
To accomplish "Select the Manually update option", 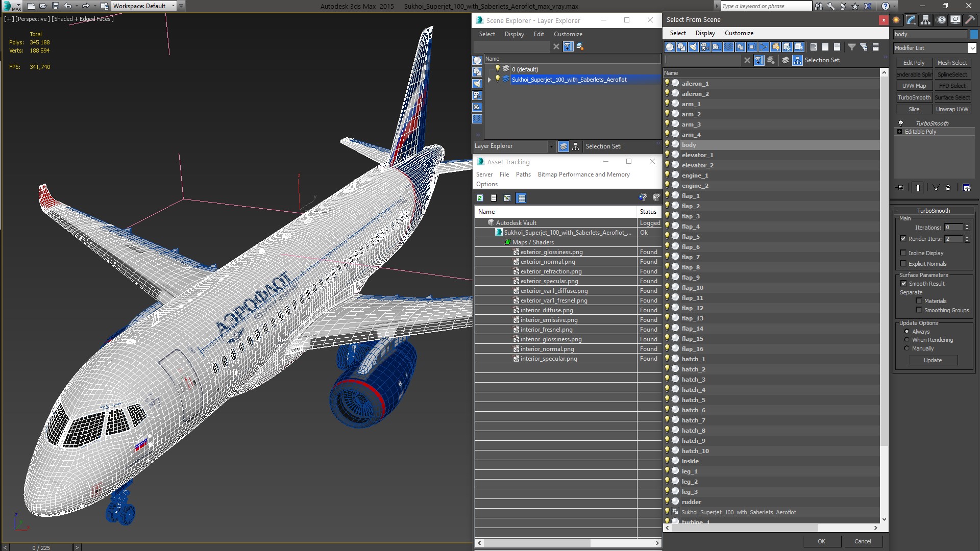I will [x=906, y=348].
